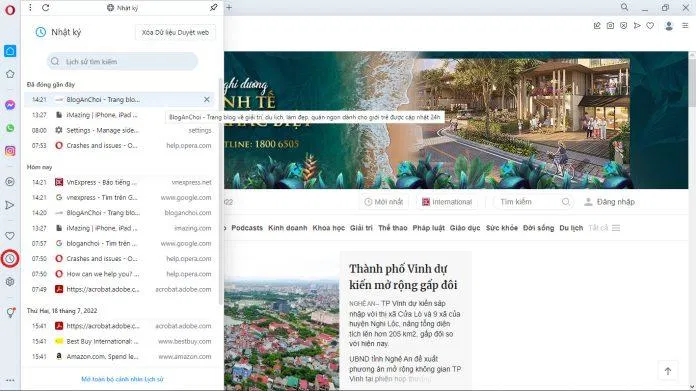Pin the History sidebar panel
696x391 pixels.
(214, 8)
